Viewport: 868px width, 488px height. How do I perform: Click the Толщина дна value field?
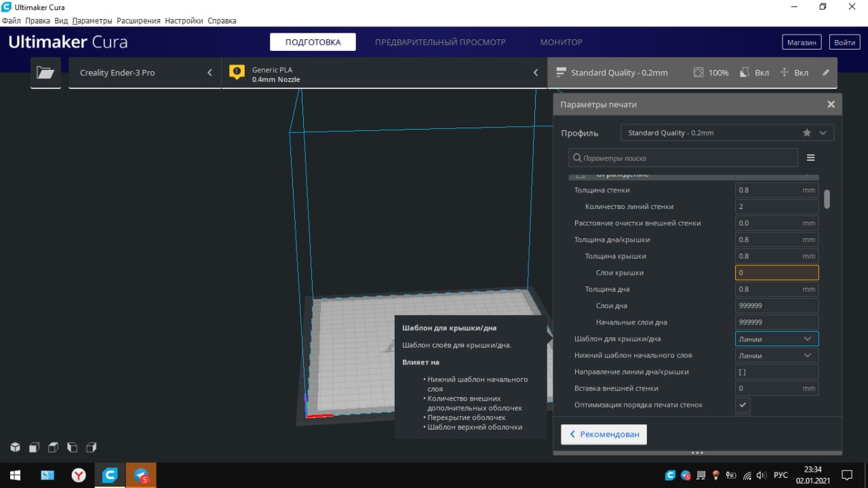[x=776, y=289]
